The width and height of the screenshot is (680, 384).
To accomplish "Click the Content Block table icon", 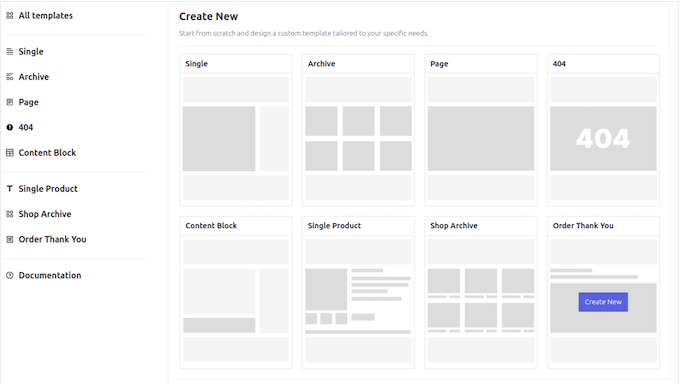I will pos(10,153).
